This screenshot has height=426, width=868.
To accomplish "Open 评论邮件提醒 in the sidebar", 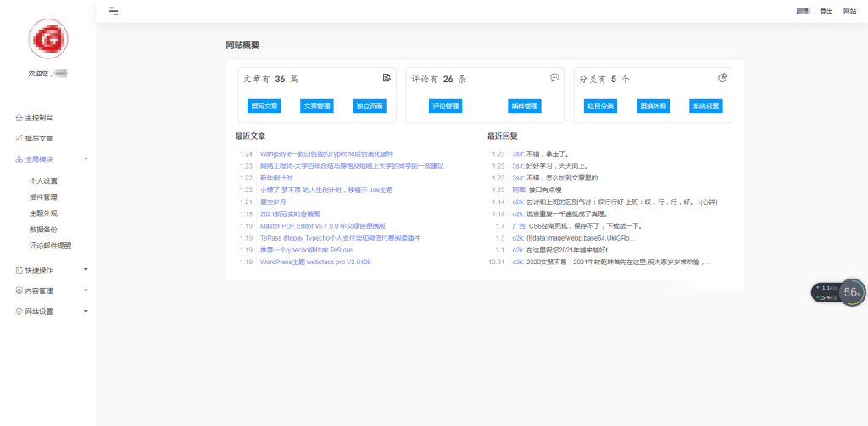I will click(x=50, y=246).
